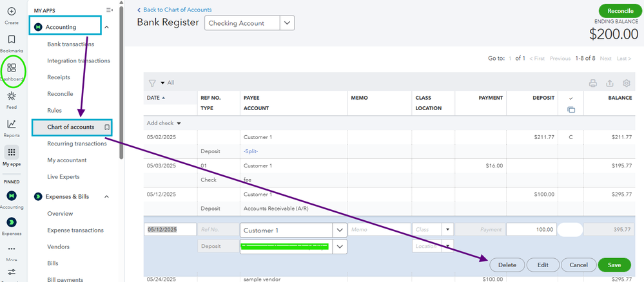The height and width of the screenshot is (282, 644).
Task: Collapse the Accounting menu section
Action: (x=107, y=27)
